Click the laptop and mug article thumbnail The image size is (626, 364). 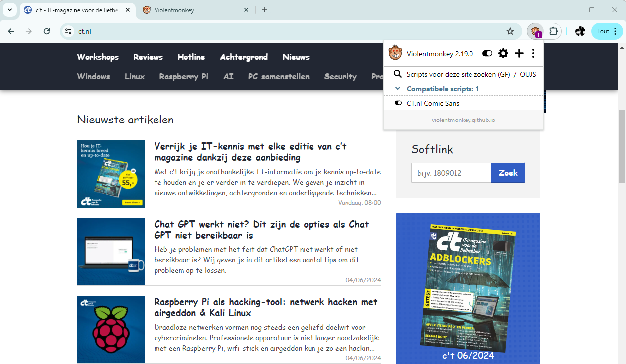click(x=111, y=251)
